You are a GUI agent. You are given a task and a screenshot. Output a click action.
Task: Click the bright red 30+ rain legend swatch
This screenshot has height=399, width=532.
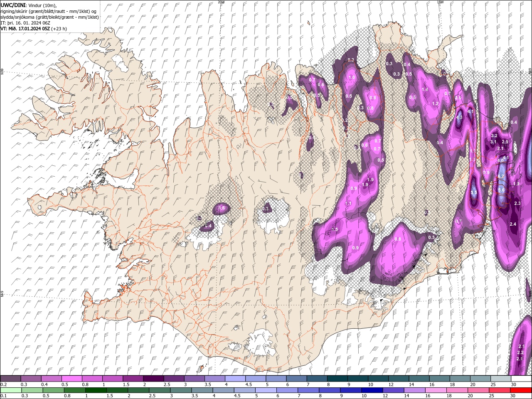pyautogui.click(x=521, y=390)
